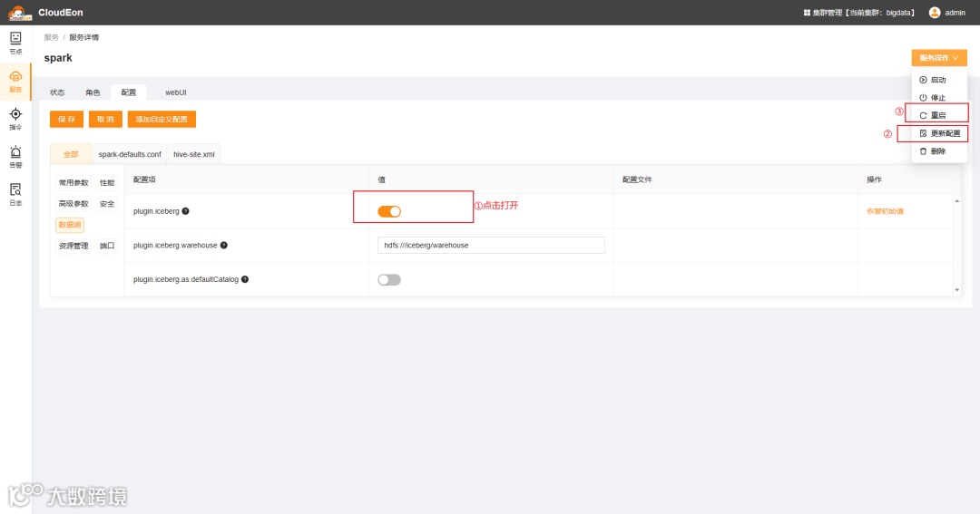Switch to the 配置 tab
The height and width of the screenshot is (514, 980).
coord(129,92)
